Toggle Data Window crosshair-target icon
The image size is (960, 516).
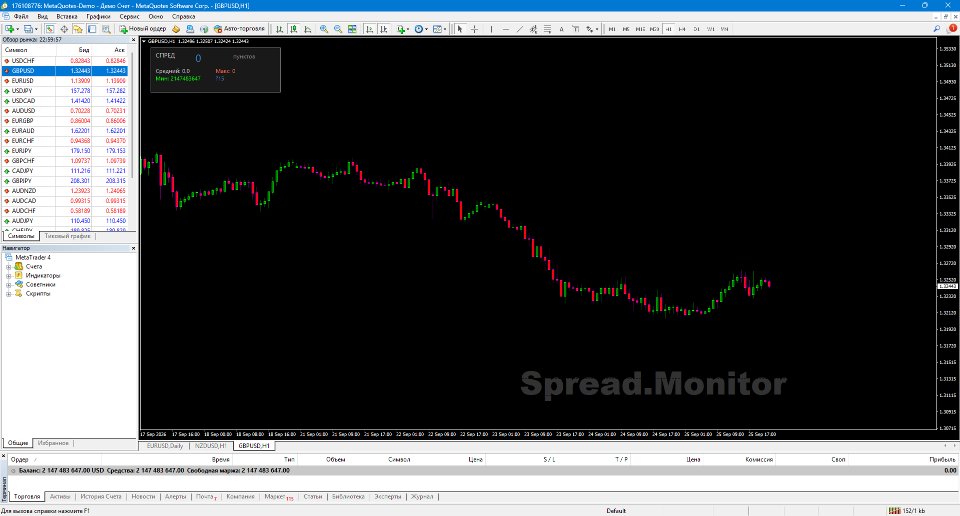click(64, 29)
